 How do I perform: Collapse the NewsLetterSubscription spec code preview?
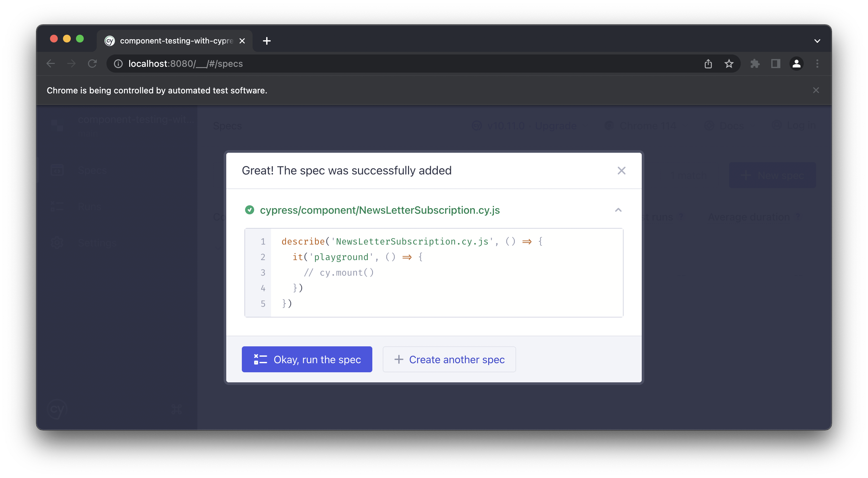618,210
